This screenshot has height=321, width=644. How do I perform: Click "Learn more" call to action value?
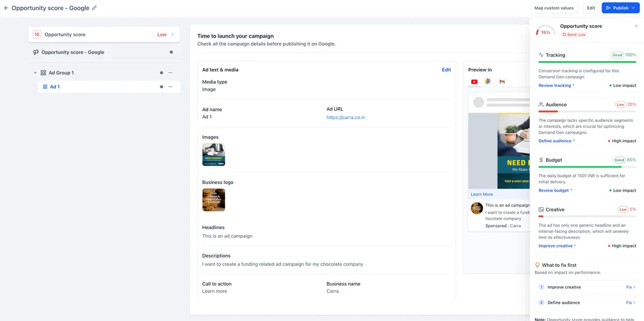pos(215,291)
